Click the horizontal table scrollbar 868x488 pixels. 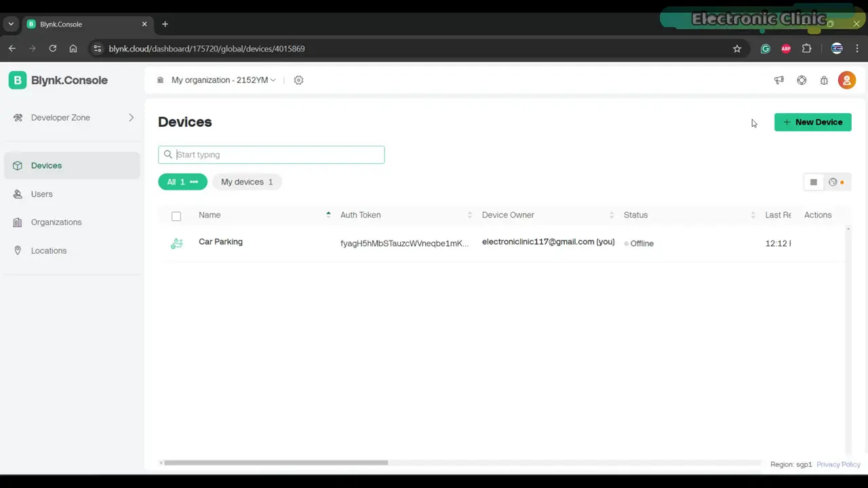[276, 463]
